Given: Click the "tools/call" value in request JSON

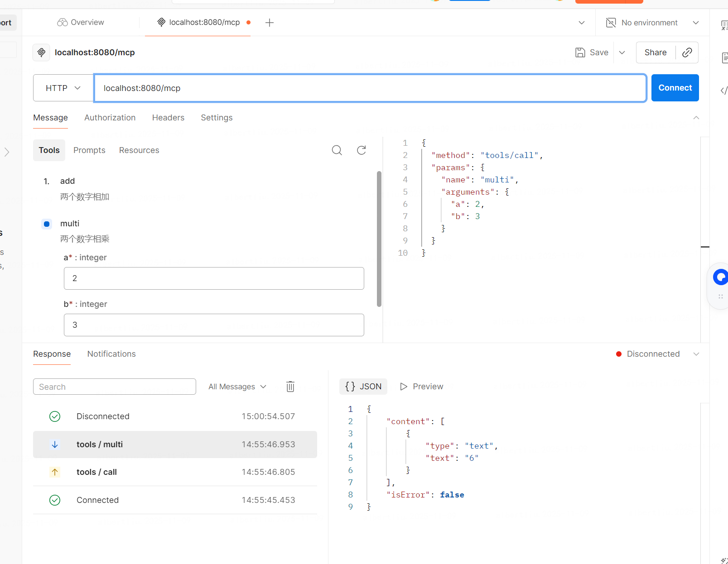Looking at the screenshot, I should click(509, 155).
